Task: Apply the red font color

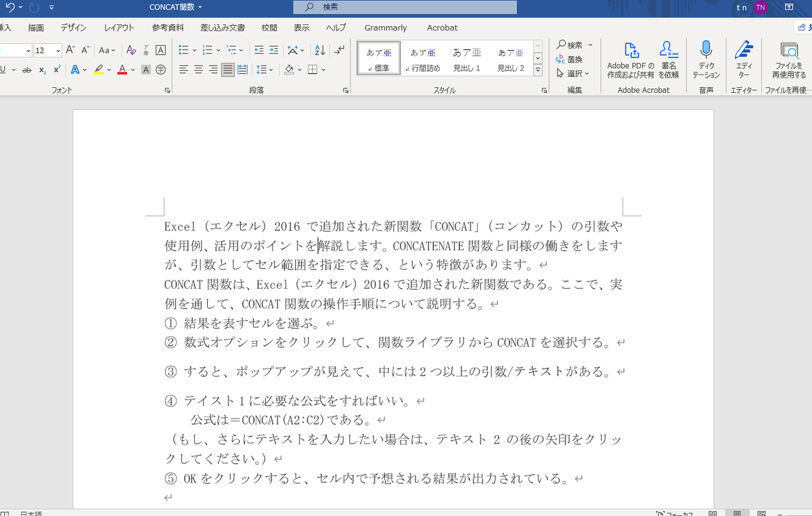Action: tap(122, 69)
